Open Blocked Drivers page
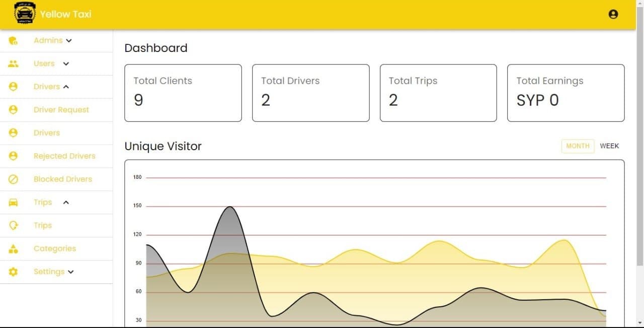Image resolution: width=644 pixels, height=328 pixels. tap(56, 179)
